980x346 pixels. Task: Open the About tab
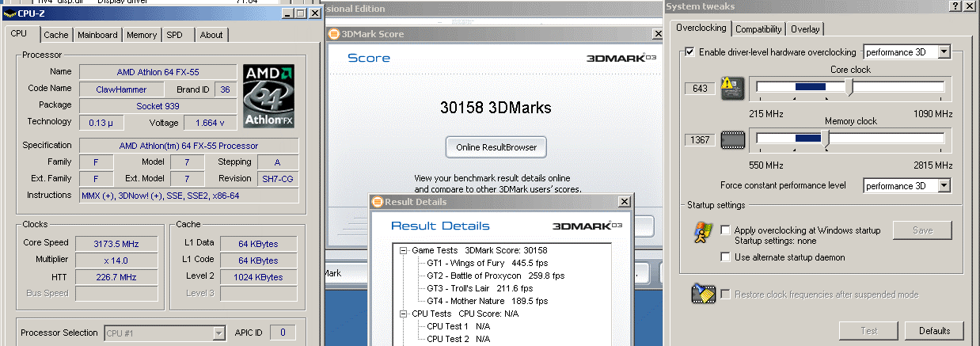point(211,35)
